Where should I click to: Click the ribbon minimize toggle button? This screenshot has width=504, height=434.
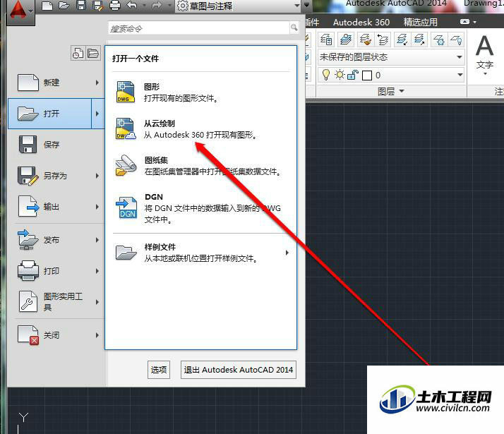click(x=464, y=21)
